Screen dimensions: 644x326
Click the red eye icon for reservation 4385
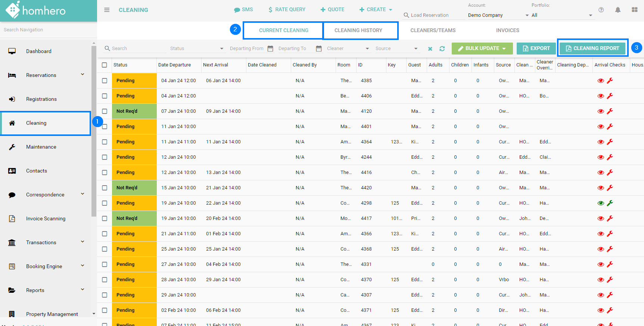[x=601, y=81]
